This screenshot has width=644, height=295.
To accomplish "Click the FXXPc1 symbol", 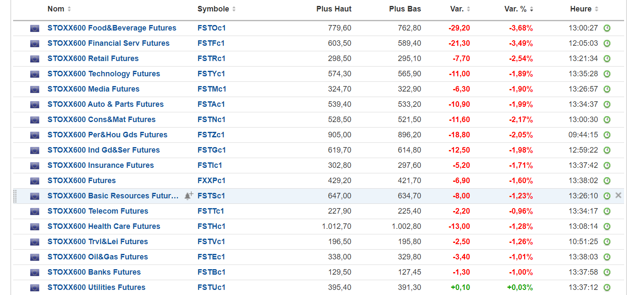I will pos(211,181).
